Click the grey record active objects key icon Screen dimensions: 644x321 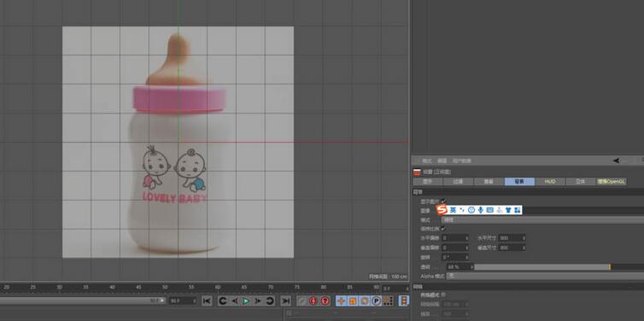(x=302, y=301)
